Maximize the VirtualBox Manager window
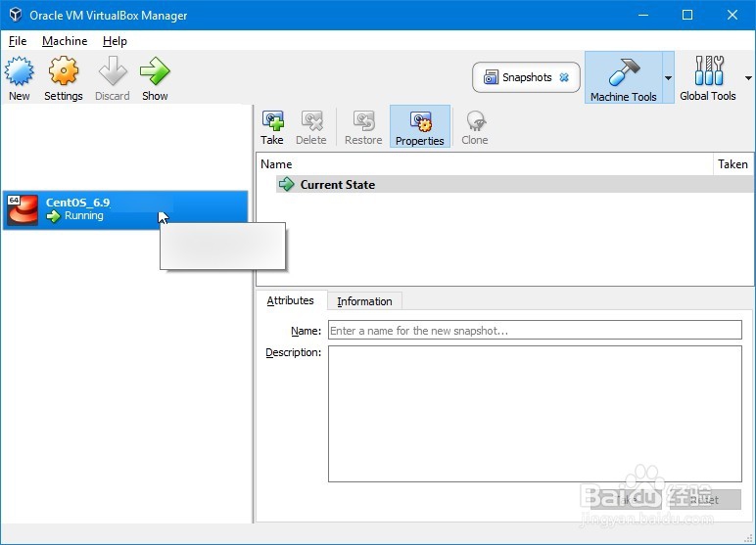Screen dimensions: 756x545 (x=687, y=15)
